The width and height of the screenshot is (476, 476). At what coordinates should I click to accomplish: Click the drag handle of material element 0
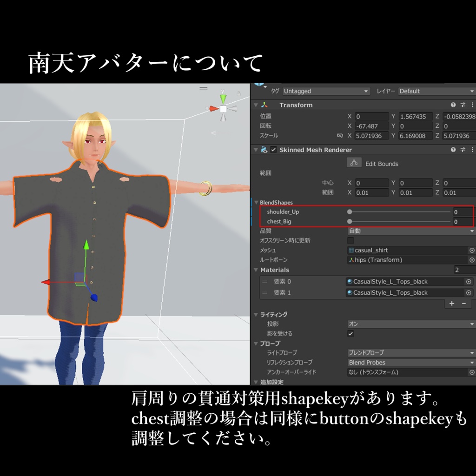(x=264, y=282)
